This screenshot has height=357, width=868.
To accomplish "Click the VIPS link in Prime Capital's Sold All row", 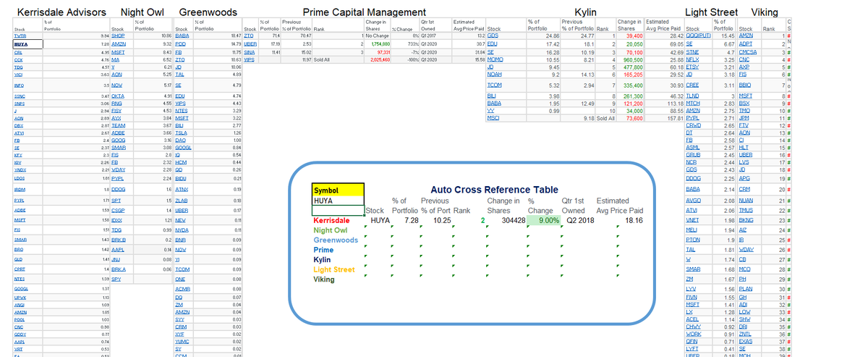I will click(x=249, y=59).
